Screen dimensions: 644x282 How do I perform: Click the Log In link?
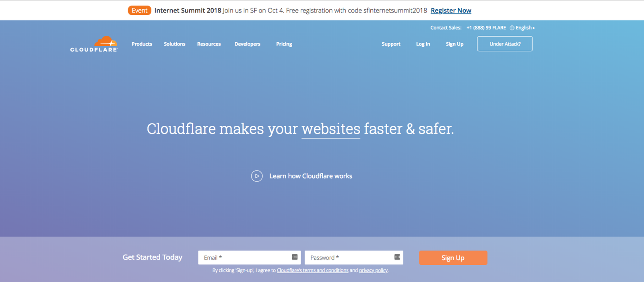pyautogui.click(x=423, y=44)
